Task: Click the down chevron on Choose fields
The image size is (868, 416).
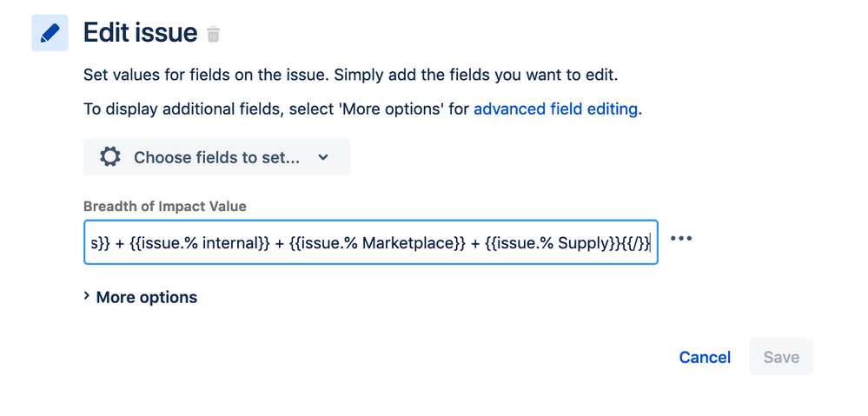Action: coord(323,157)
